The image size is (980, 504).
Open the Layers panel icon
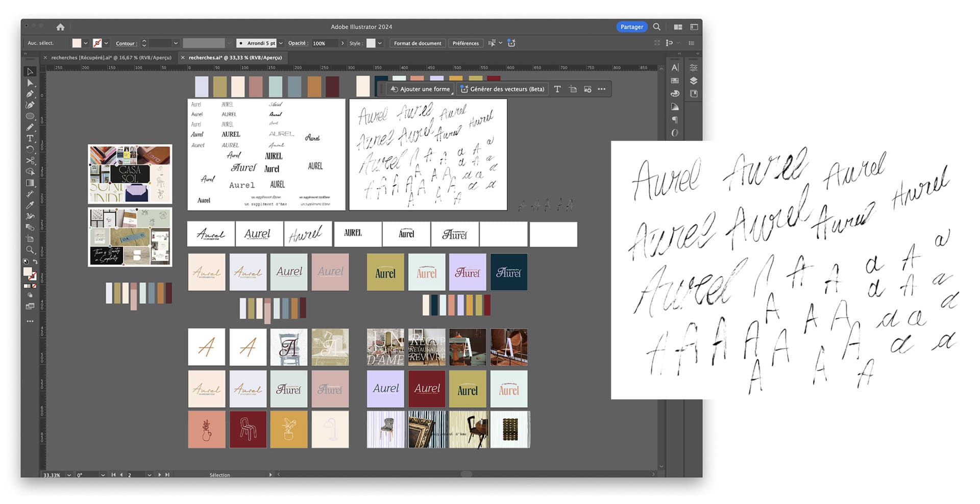[x=693, y=81]
